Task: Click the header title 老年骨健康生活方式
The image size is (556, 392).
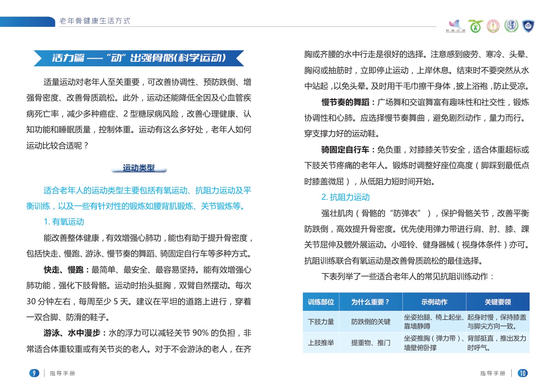Action: coord(95,21)
